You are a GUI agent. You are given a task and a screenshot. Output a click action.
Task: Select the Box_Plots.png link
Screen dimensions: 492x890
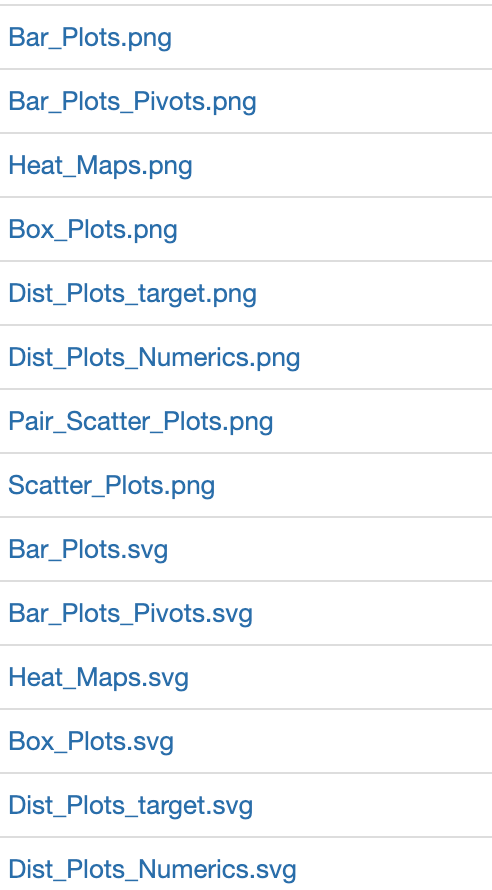pos(92,230)
